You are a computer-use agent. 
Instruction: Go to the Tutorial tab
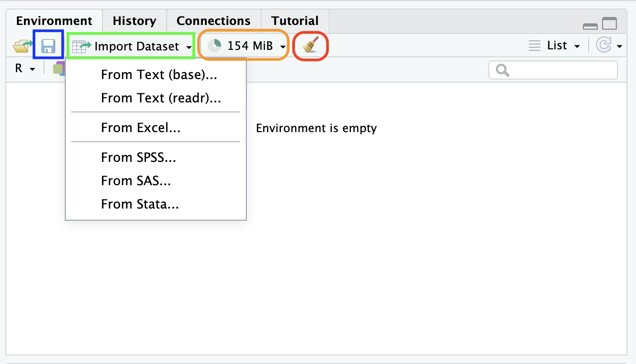295,21
